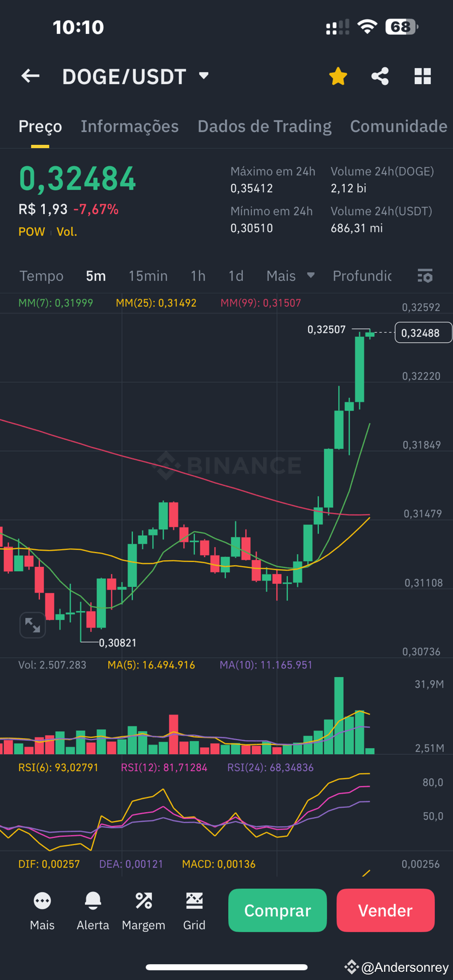
Task: Switch to the Informações tab
Action: tap(130, 126)
